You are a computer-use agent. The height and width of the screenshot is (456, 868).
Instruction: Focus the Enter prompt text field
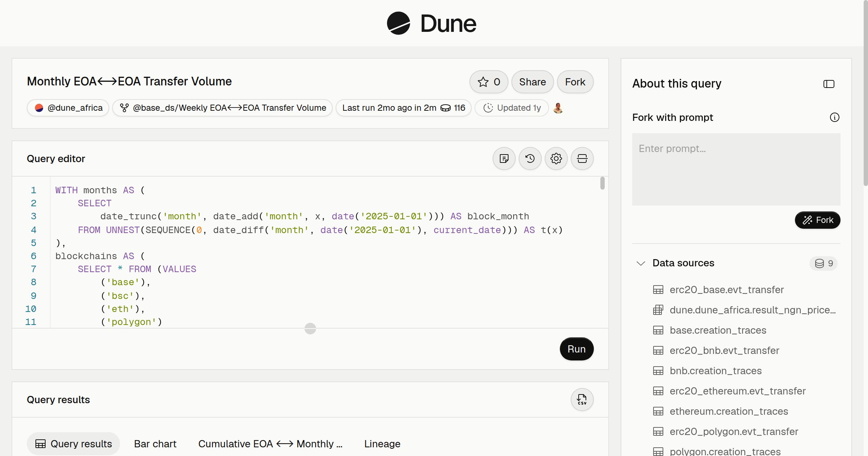click(x=736, y=169)
